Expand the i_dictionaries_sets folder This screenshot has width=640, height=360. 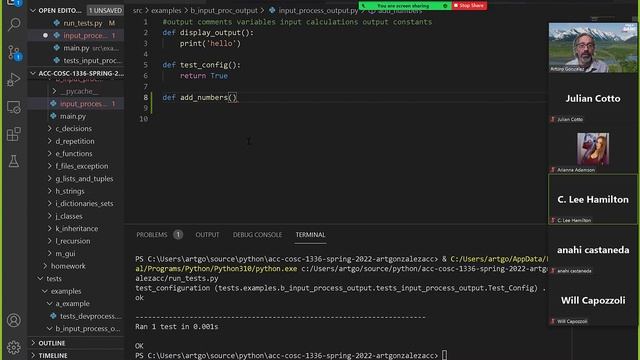50,204
